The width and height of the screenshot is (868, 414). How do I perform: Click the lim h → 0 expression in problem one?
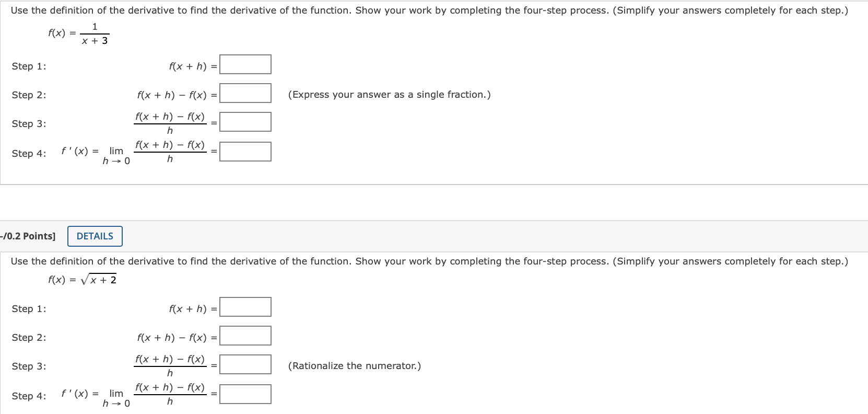115,154
